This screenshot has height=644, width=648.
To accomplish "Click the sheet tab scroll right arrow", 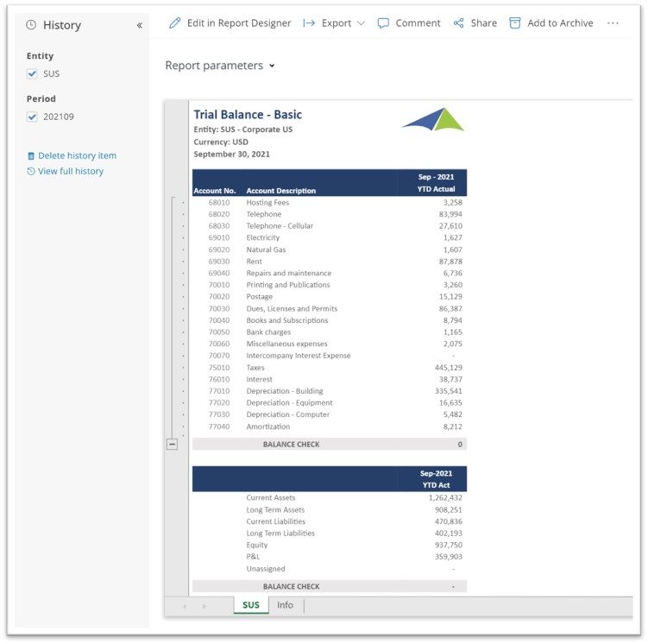I will [x=204, y=606].
